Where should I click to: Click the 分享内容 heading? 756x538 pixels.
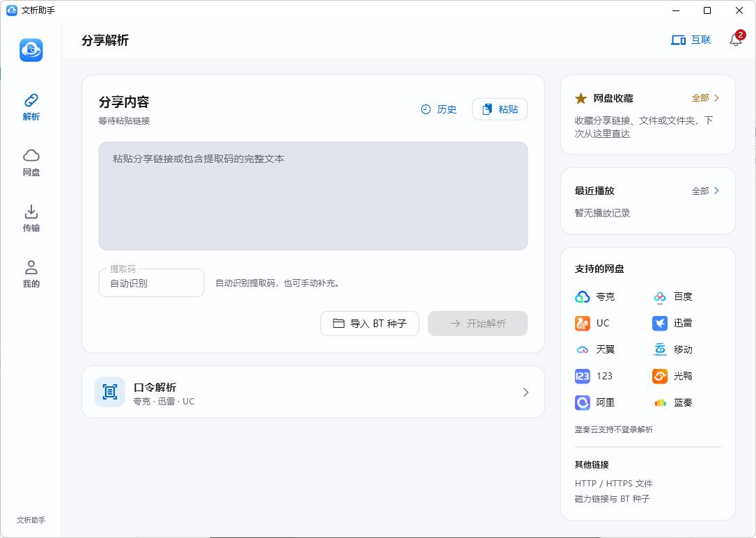coord(124,102)
